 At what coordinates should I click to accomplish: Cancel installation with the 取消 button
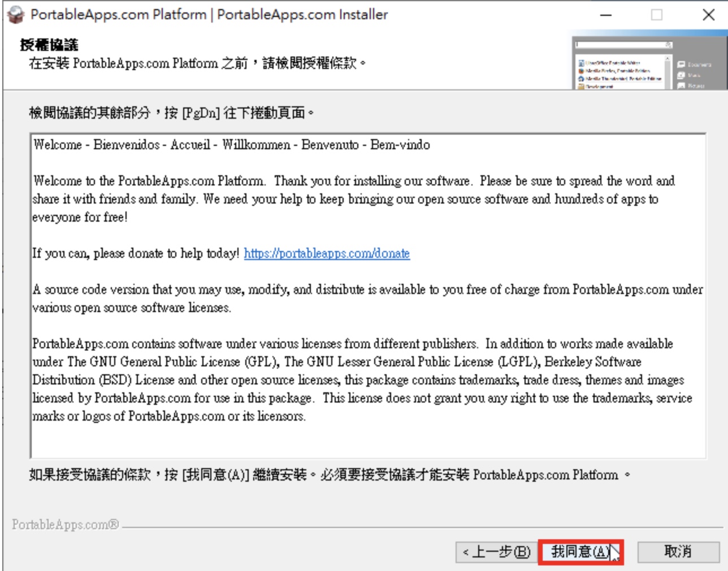coord(678,552)
